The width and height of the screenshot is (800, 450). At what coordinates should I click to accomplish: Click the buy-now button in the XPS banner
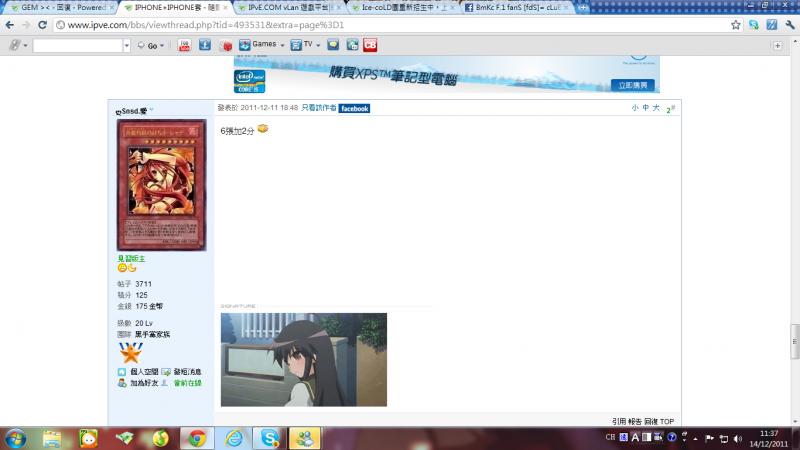coord(633,85)
